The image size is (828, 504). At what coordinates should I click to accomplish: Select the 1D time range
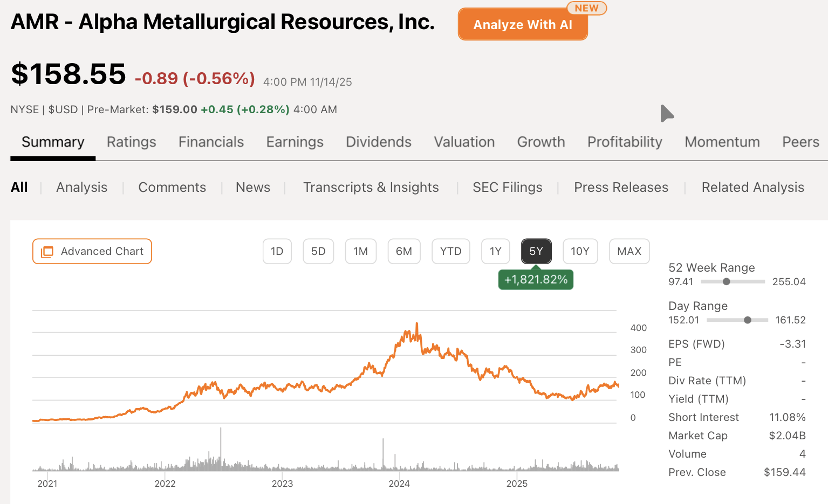point(277,251)
